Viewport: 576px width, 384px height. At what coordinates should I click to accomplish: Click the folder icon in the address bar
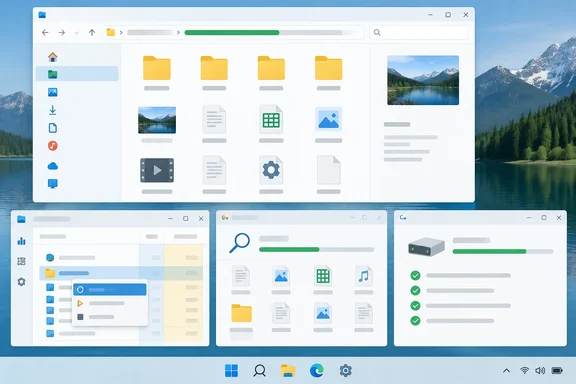(x=111, y=32)
